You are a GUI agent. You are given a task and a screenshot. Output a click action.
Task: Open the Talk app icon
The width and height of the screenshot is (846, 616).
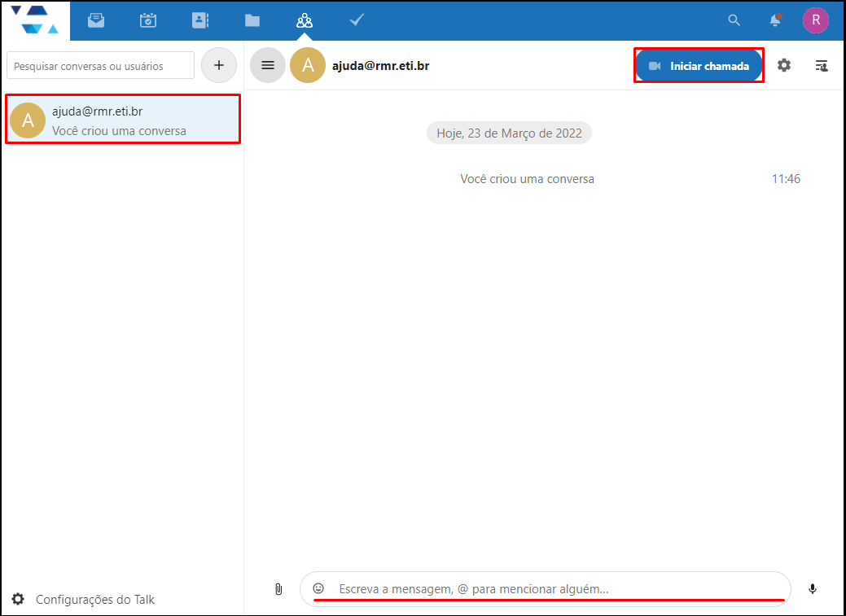[305, 20]
